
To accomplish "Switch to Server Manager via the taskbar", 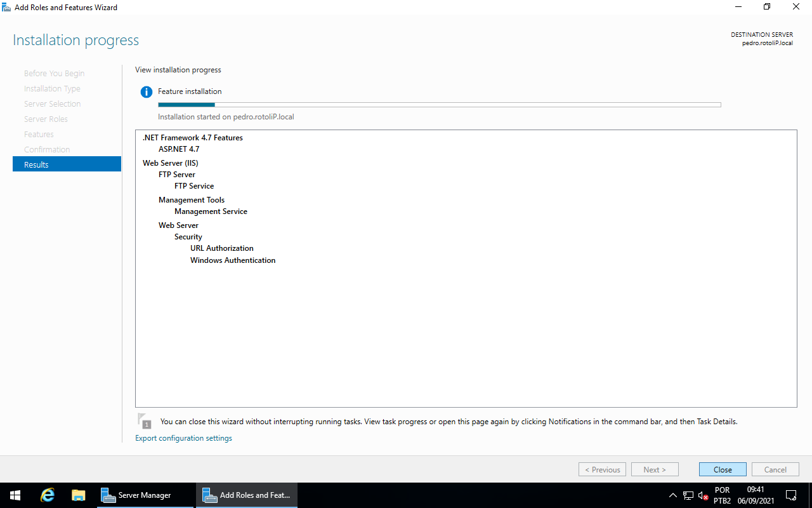I will click(x=136, y=495).
